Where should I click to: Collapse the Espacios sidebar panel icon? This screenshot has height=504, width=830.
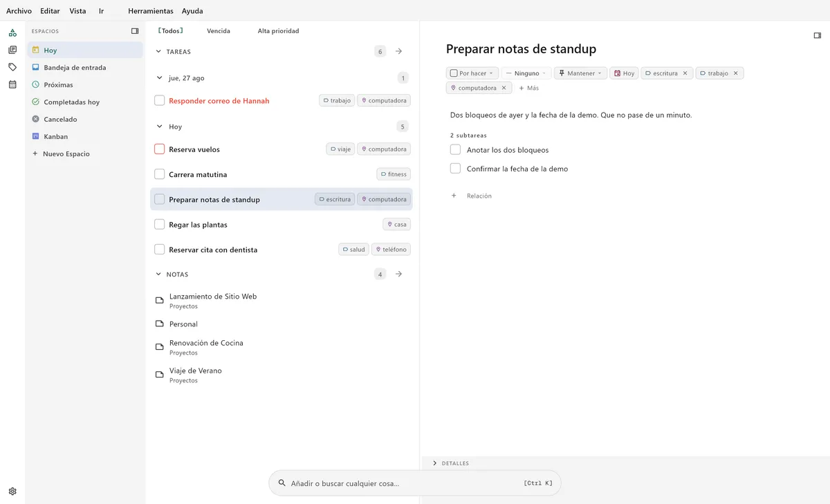point(135,31)
